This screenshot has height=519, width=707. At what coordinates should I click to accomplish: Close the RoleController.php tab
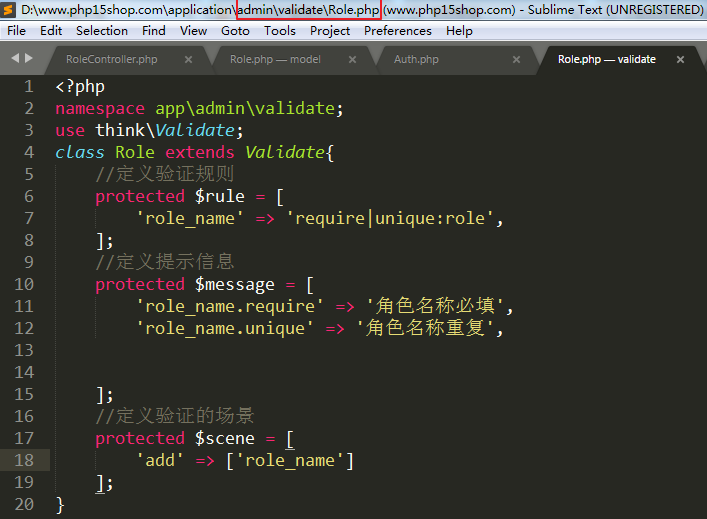pos(189,60)
